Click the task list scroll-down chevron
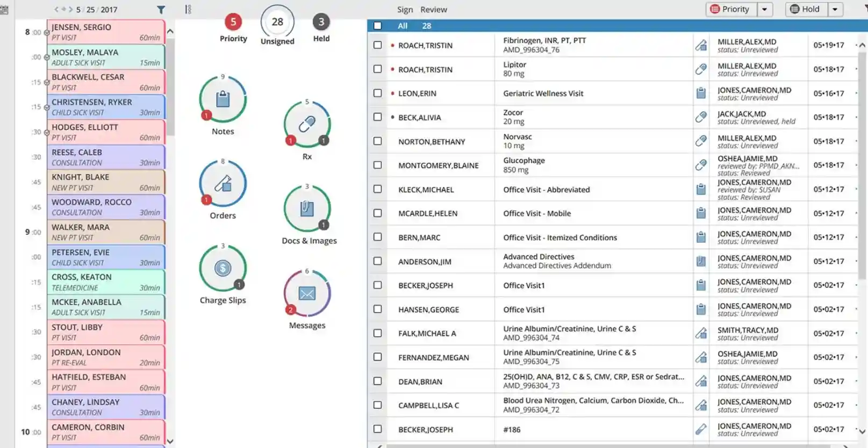This screenshot has height=448, width=868. tap(862, 431)
